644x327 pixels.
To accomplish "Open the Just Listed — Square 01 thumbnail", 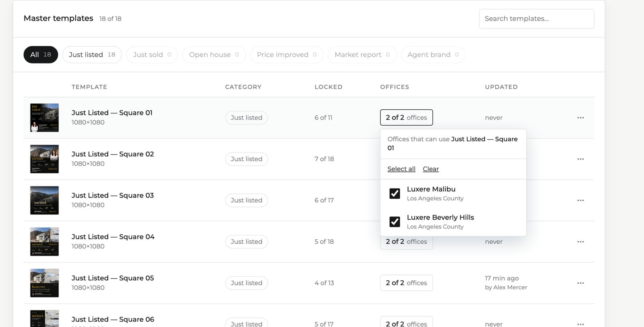I will click(x=45, y=118).
